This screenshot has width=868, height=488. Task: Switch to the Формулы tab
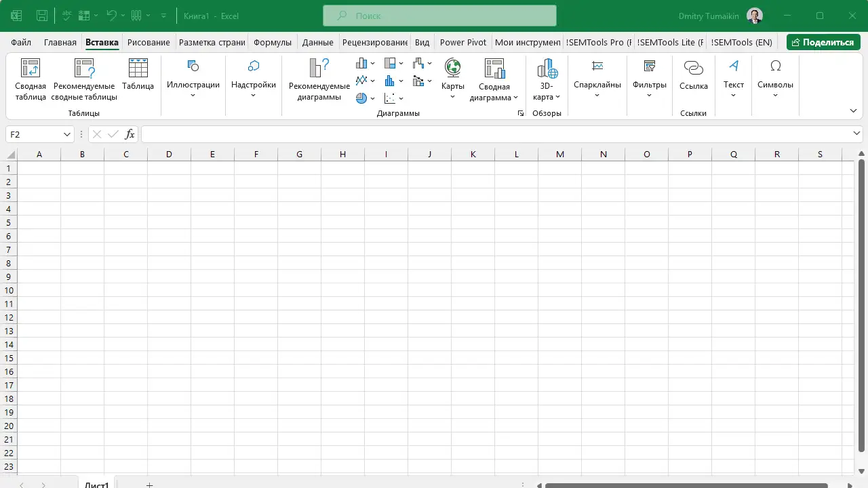coord(273,42)
